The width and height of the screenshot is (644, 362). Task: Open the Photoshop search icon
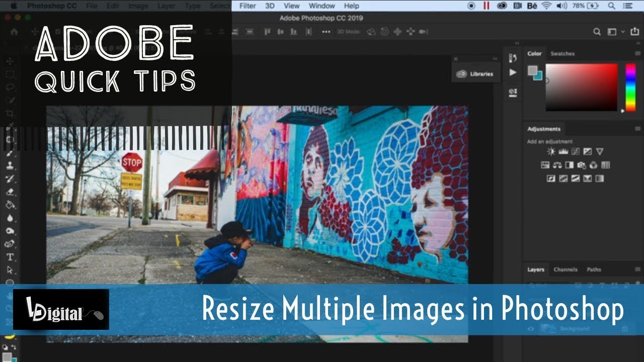pyautogui.click(x=597, y=32)
